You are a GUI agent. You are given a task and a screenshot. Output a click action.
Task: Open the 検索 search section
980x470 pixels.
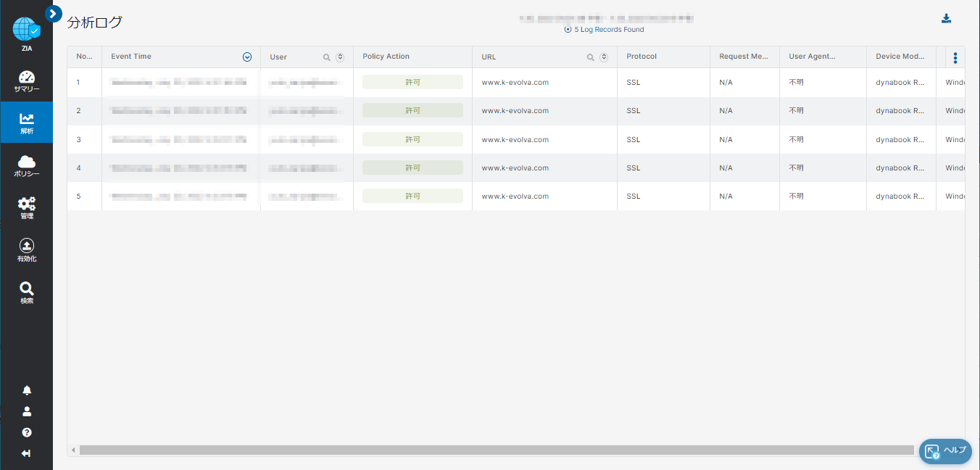[27, 292]
